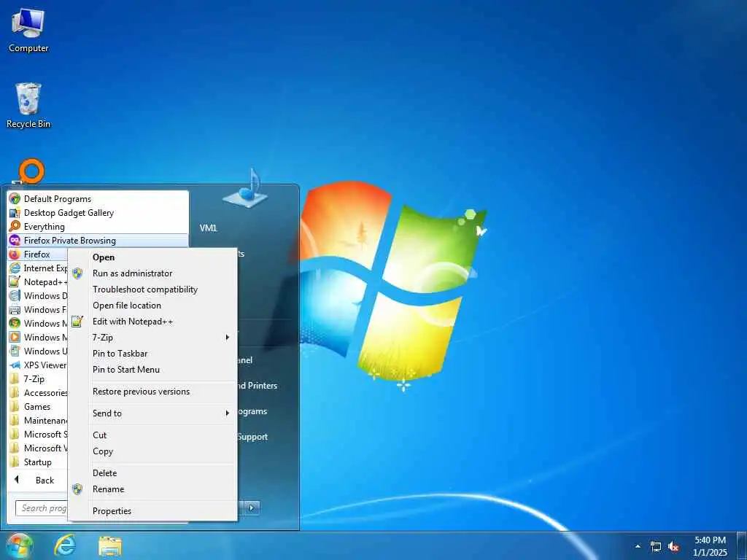Select Copy from context menu
This screenshot has width=747, height=560.
tap(152, 451)
